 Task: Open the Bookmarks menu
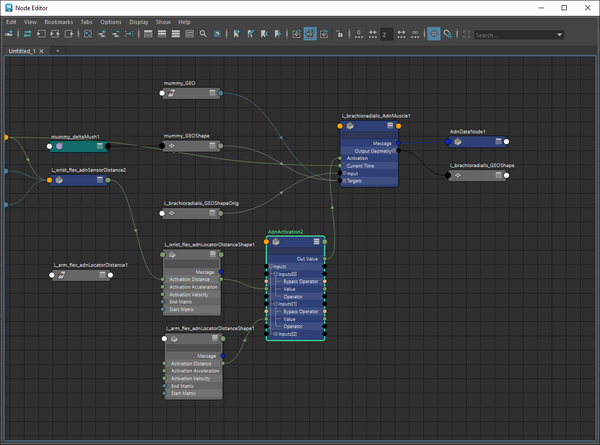tap(60, 21)
